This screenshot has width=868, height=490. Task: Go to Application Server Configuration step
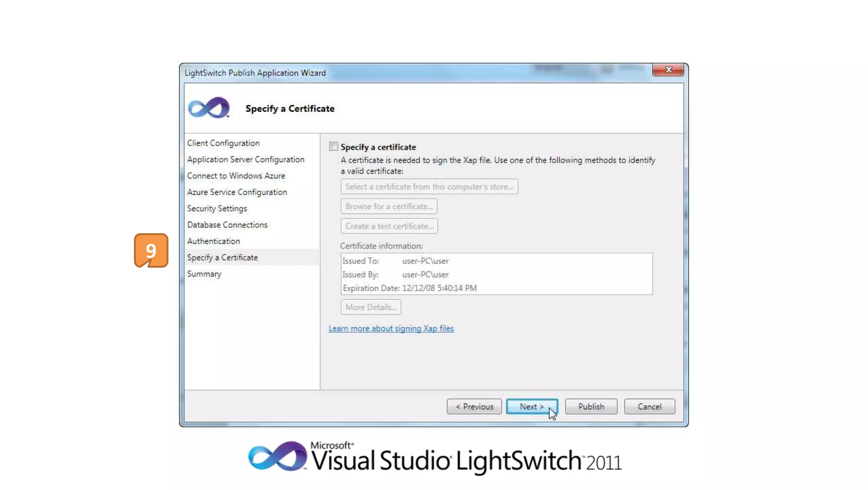click(x=245, y=160)
